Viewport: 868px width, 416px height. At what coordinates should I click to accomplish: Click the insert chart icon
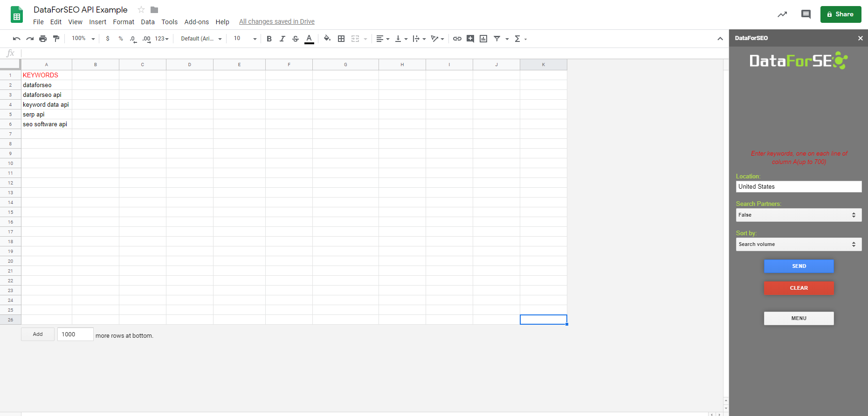coord(483,39)
